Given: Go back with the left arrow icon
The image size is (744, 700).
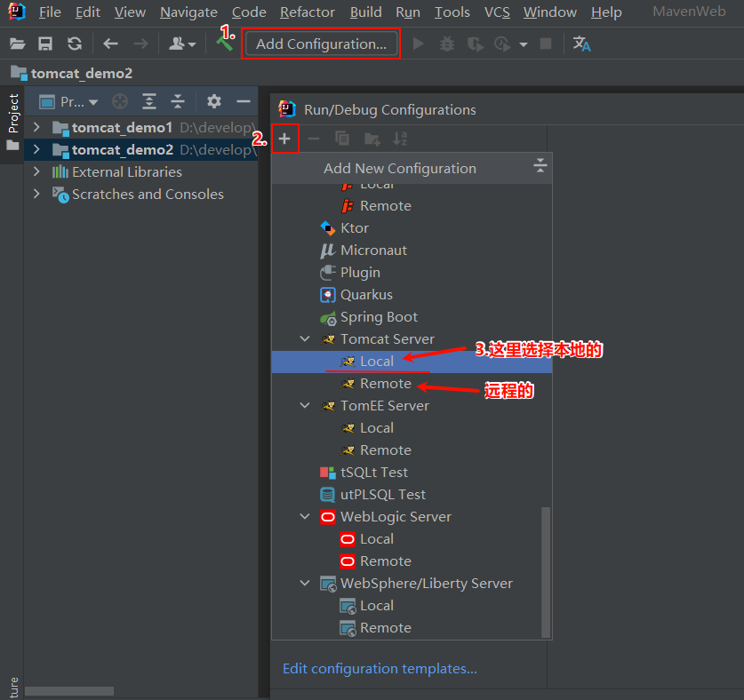Looking at the screenshot, I should coord(110,44).
